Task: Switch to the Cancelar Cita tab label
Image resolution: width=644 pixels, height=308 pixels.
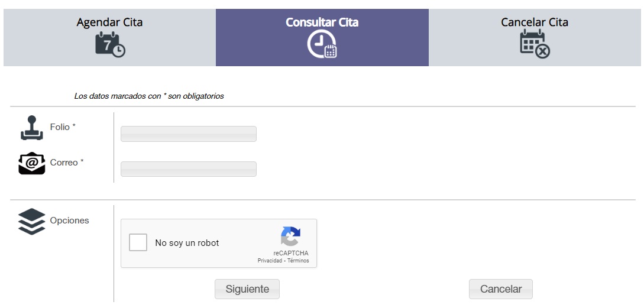Action: click(x=535, y=22)
